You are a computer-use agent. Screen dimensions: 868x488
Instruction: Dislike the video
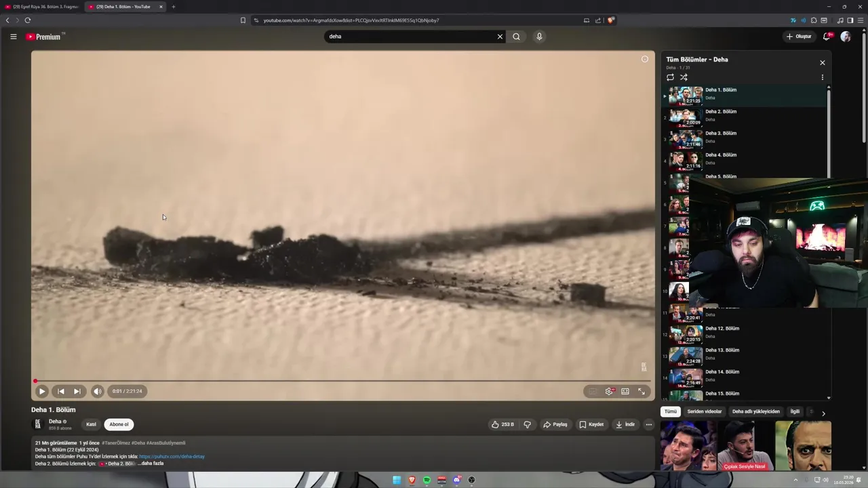(x=527, y=424)
